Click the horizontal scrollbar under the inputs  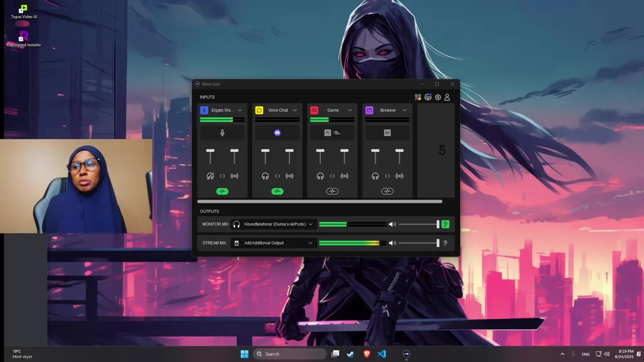pos(320,202)
